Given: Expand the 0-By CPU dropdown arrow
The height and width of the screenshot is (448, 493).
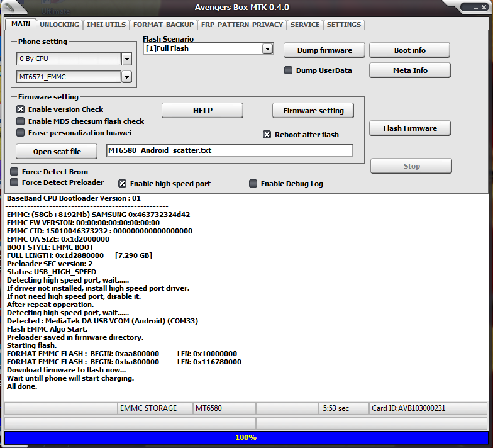Looking at the screenshot, I should click(x=126, y=59).
